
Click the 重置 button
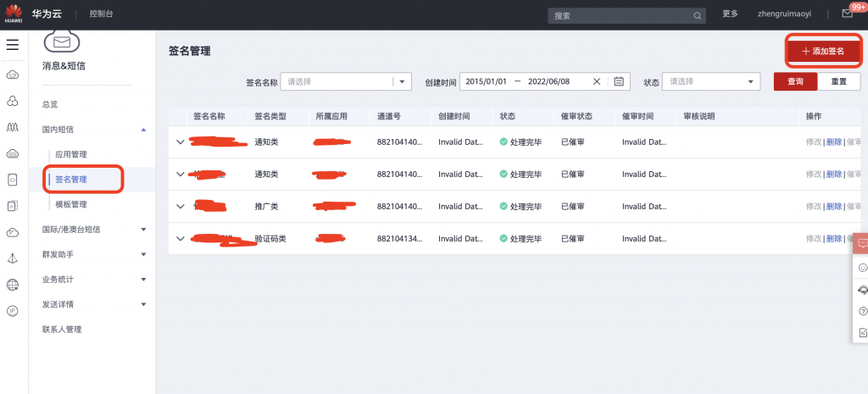(x=838, y=81)
